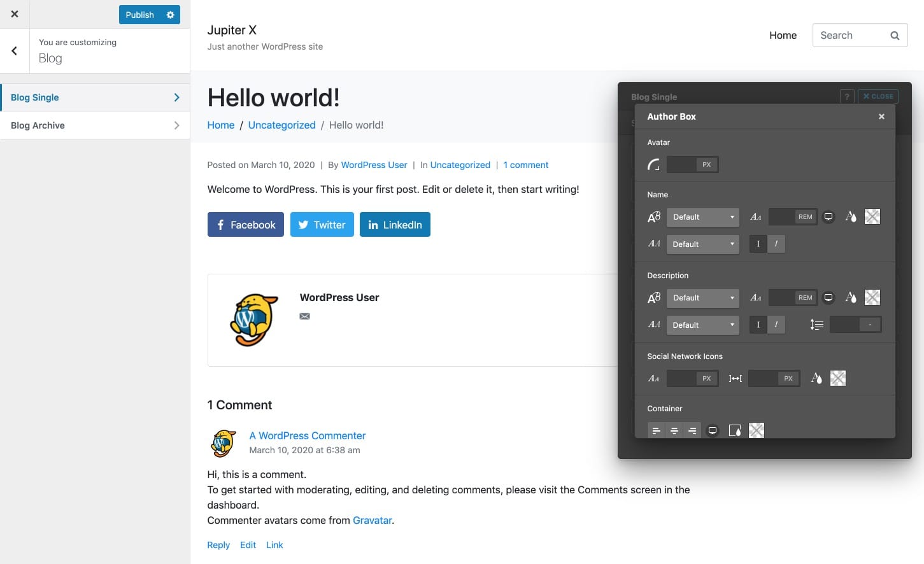Click the CLOSE button of Blog Single panel
This screenshot has height=564, width=924.
coord(878,97)
